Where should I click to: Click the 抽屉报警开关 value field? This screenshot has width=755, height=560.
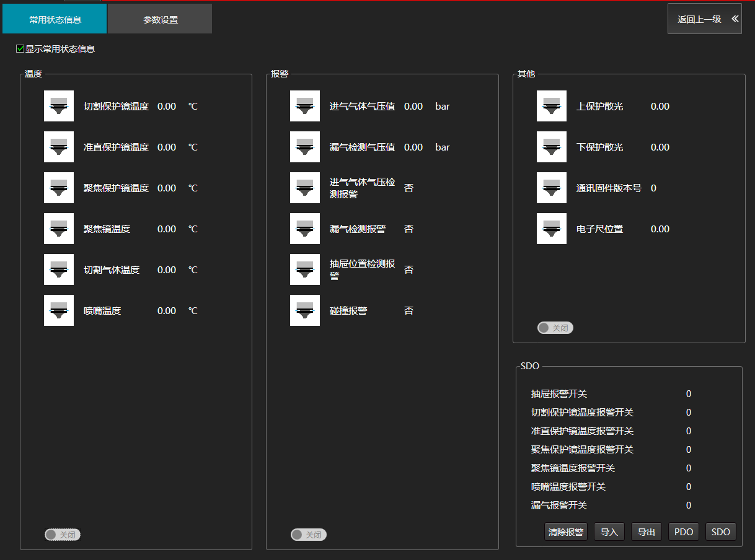[x=689, y=394]
